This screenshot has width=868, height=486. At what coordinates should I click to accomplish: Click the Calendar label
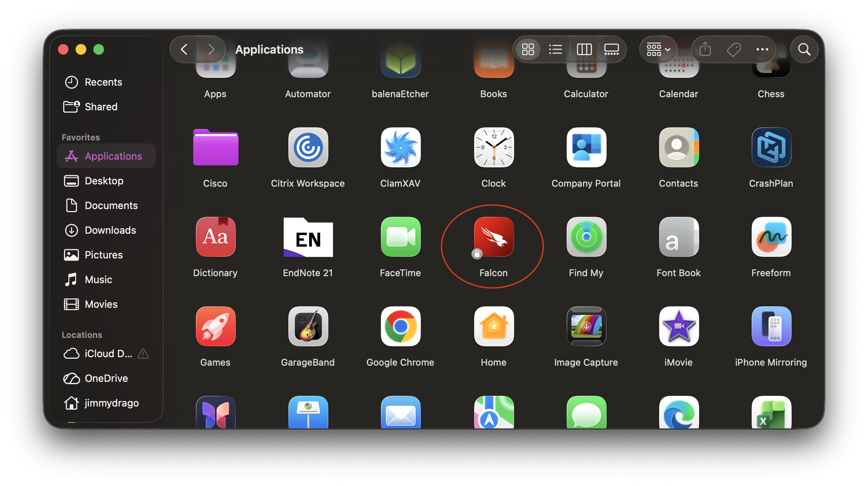click(x=678, y=94)
